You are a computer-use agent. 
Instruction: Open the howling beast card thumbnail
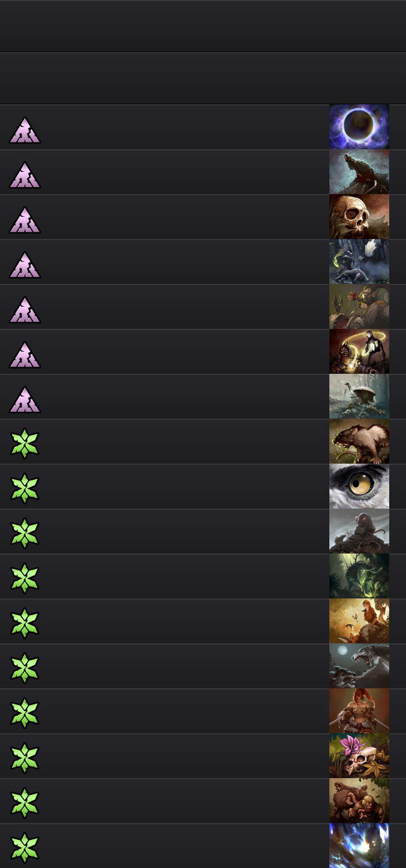click(x=359, y=172)
